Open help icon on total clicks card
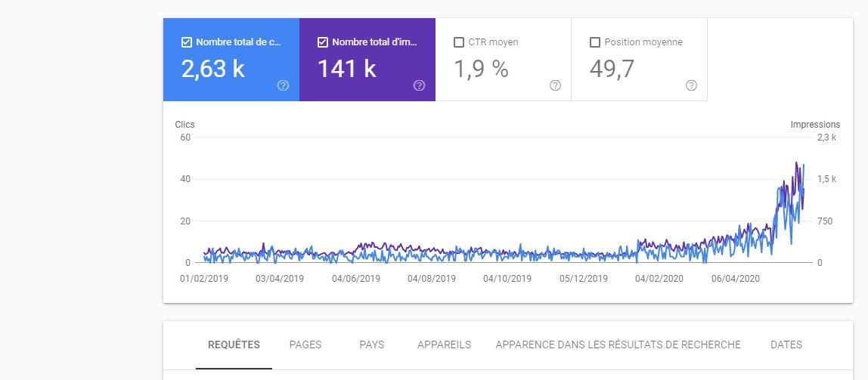 (283, 85)
